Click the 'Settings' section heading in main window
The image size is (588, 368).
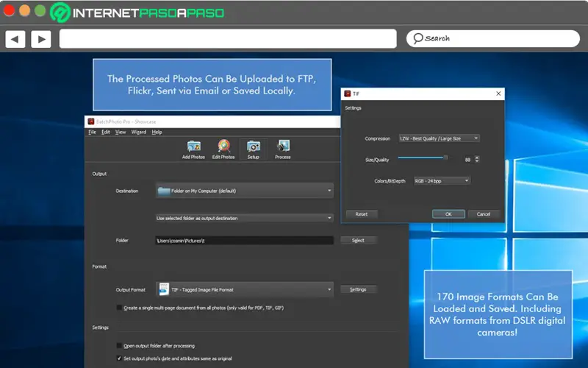[x=100, y=328]
